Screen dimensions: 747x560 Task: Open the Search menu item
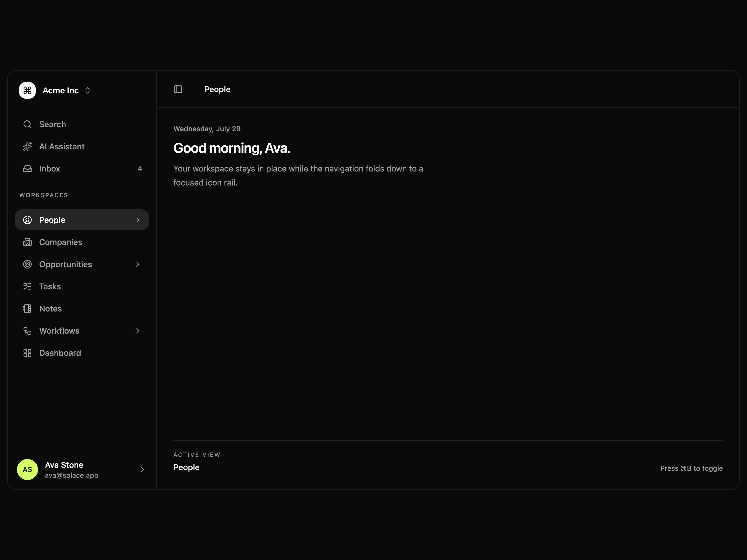point(82,124)
